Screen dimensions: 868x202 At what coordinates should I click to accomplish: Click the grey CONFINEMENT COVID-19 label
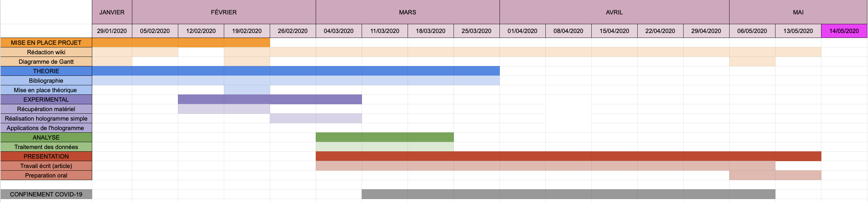tap(46, 194)
